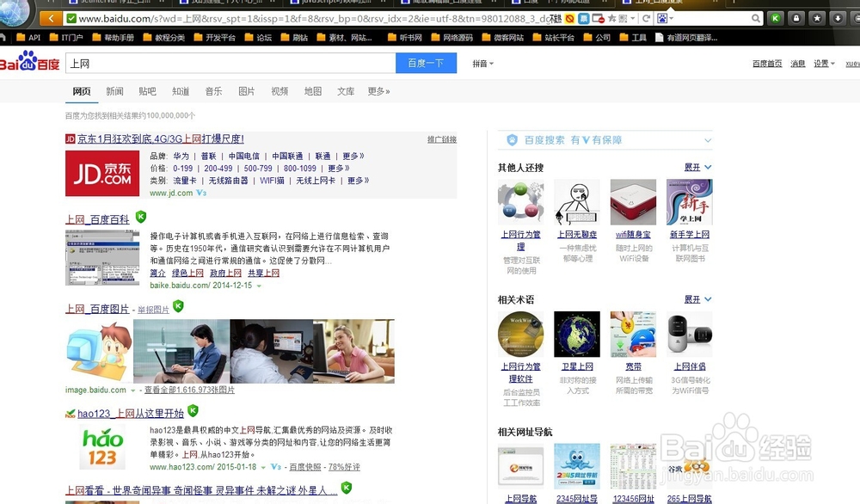Open the 更多» search category menu

pyautogui.click(x=379, y=91)
